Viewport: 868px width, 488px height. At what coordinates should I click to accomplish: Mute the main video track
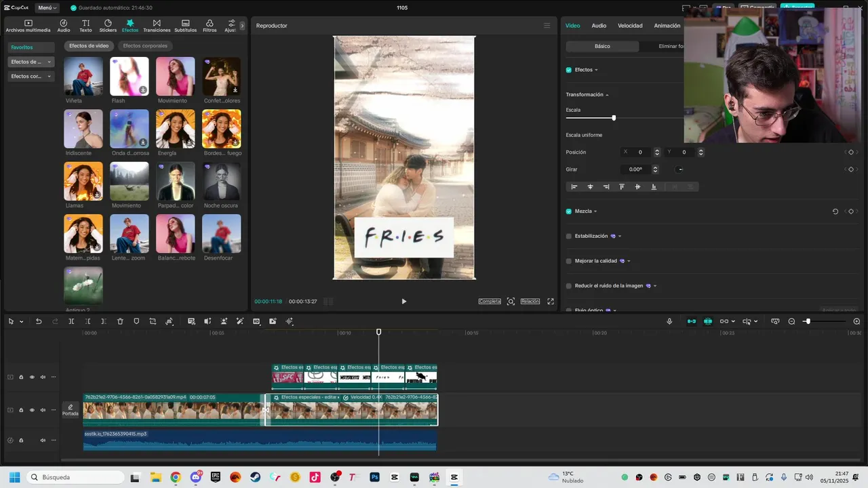click(x=43, y=410)
